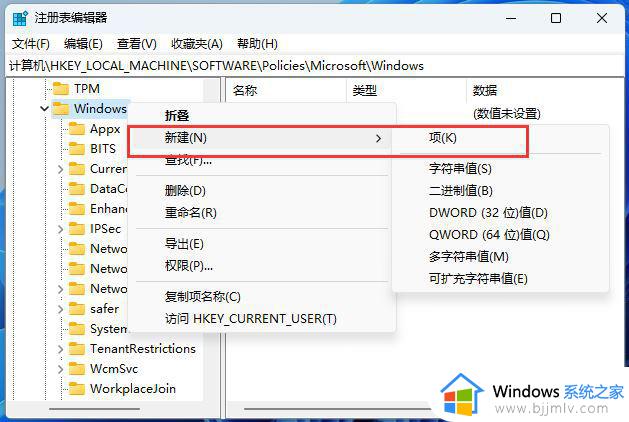Click 访问 HKEY_CURRENT_USER(T)
629x422 pixels.
[x=262, y=319]
